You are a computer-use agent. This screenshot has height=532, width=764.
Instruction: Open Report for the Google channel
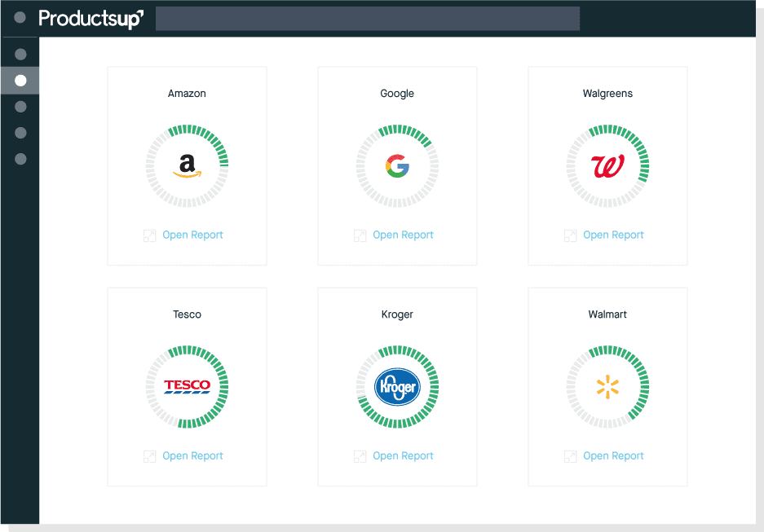tap(403, 235)
